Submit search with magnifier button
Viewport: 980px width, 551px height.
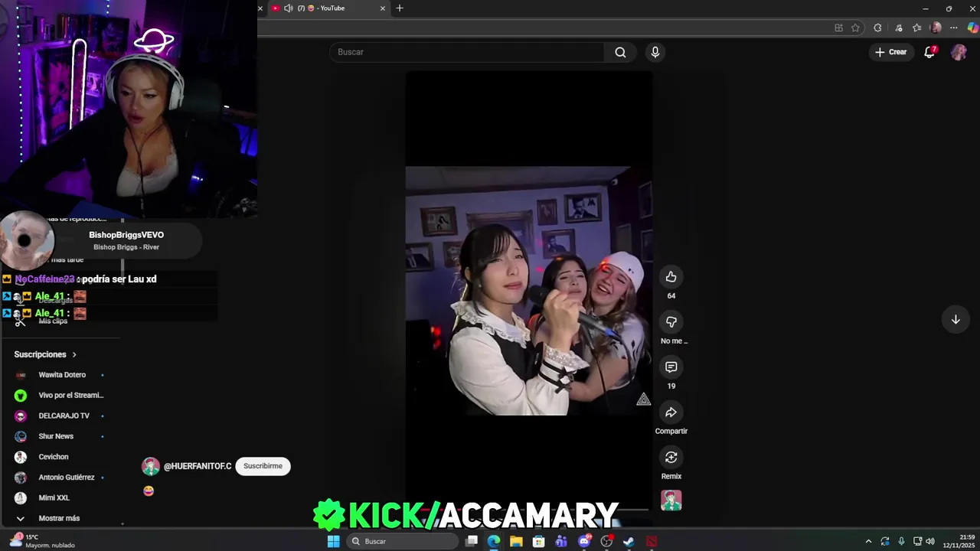(620, 52)
